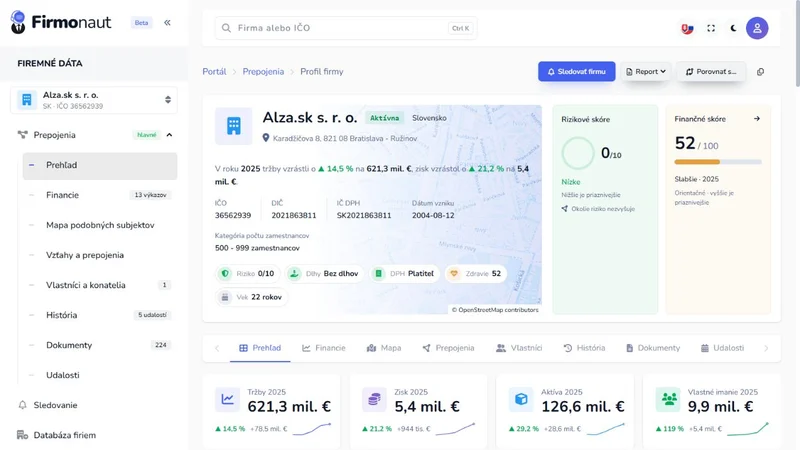Image resolution: width=800 pixels, height=450 pixels.
Task: Click the risk score circle gauge
Action: point(578,153)
